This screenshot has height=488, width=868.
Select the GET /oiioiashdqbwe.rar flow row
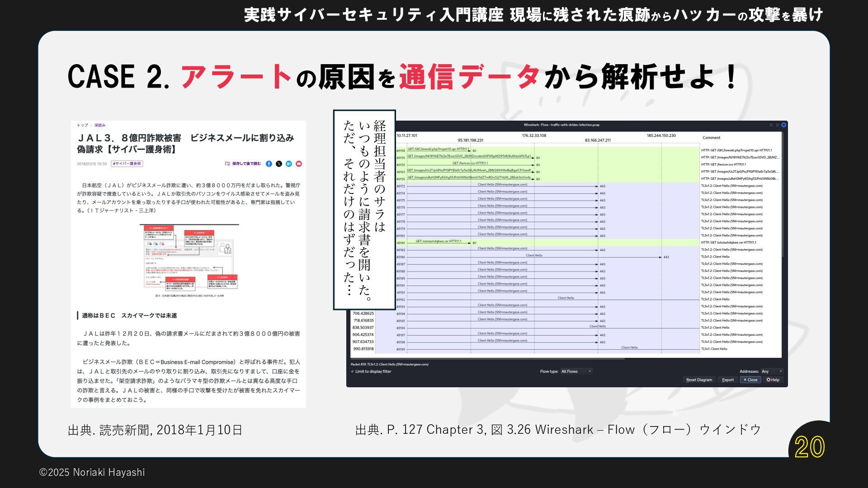click(439, 242)
